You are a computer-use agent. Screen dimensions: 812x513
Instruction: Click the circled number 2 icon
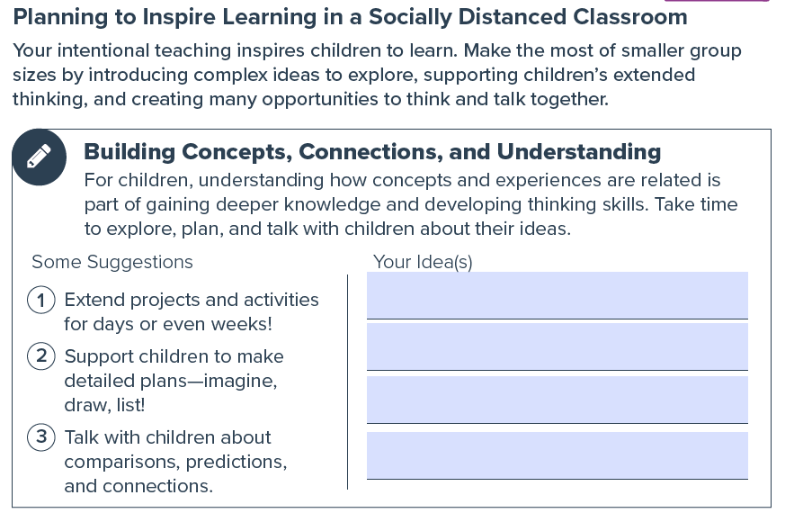coord(40,356)
